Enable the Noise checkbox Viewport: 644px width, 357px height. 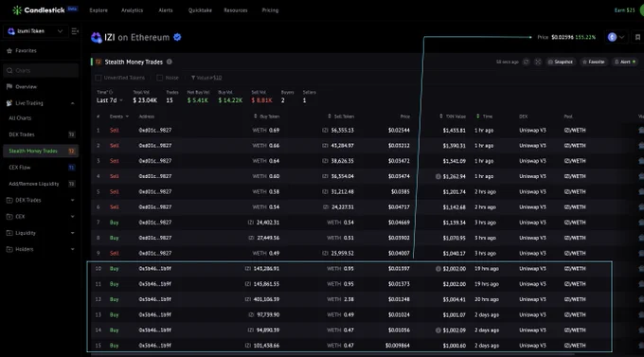coord(160,78)
